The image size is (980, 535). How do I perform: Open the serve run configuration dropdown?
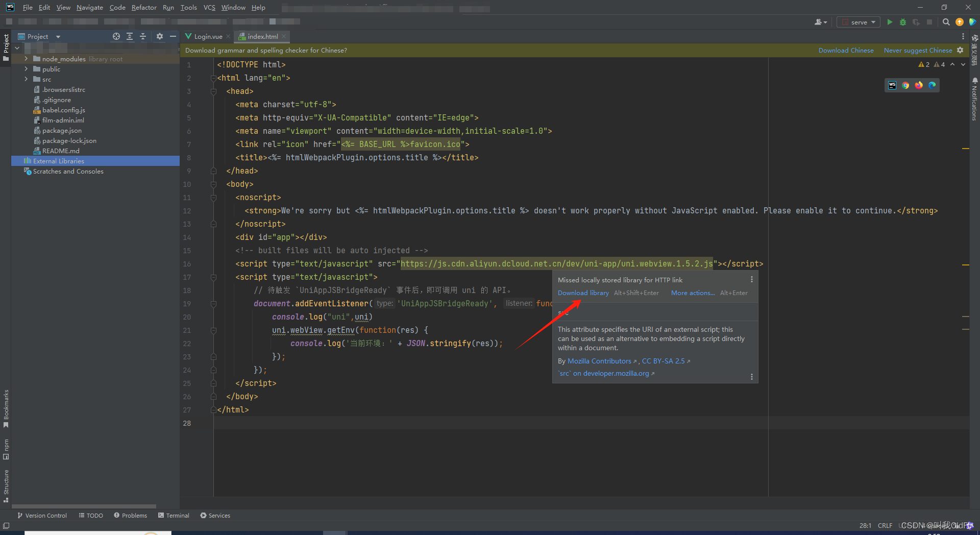[x=859, y=22]
